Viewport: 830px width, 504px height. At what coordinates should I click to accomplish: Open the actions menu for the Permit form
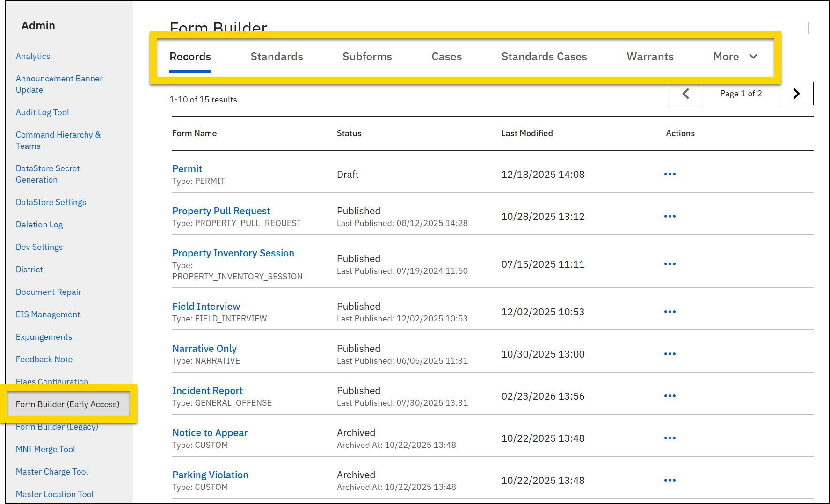(670, 174)
